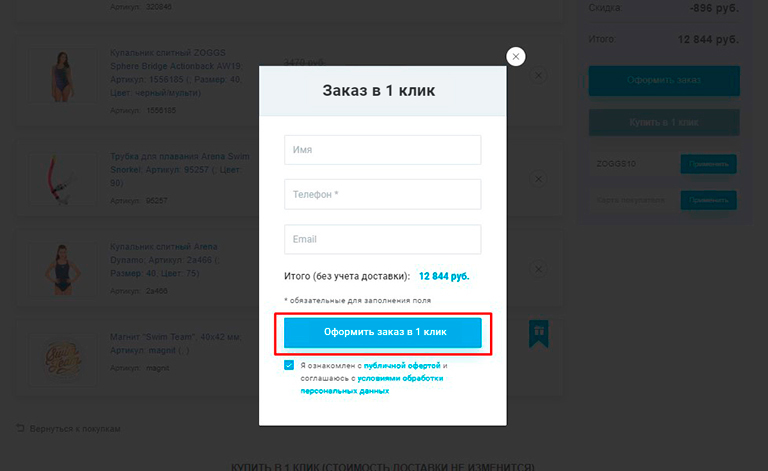This screenshot has height=471, width=768.
Task: Click the Имя input field
Action: coord(383,150)
